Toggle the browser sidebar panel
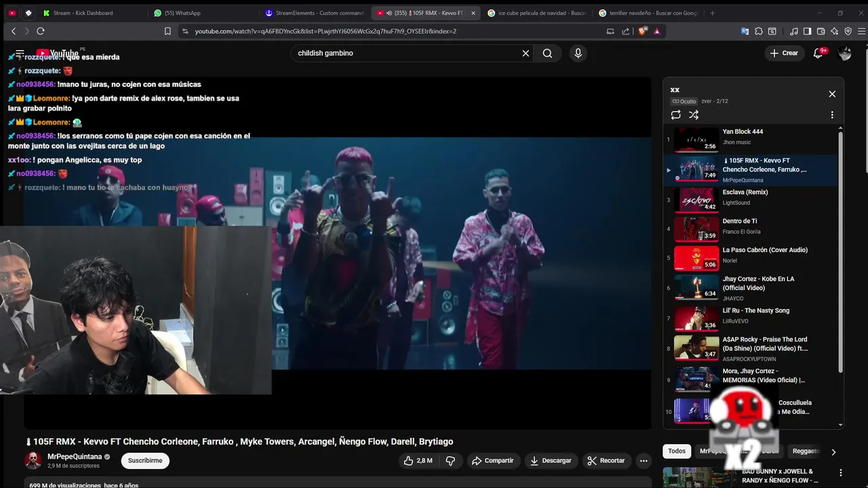Viewport: 868px width, 488px height. (x=807, y=31)
